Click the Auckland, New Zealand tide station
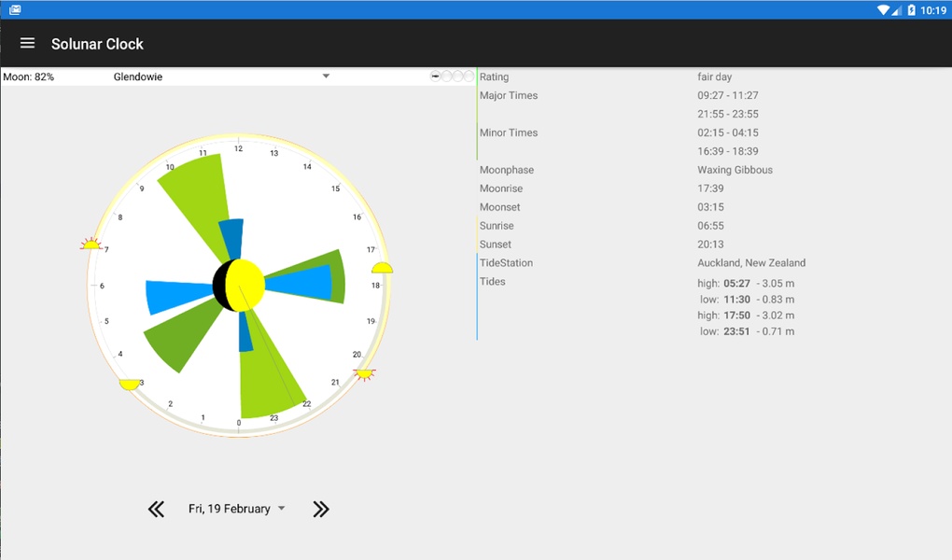Viewport: 952px width, 560px height. pyautogui.click(x=751, y=263)
